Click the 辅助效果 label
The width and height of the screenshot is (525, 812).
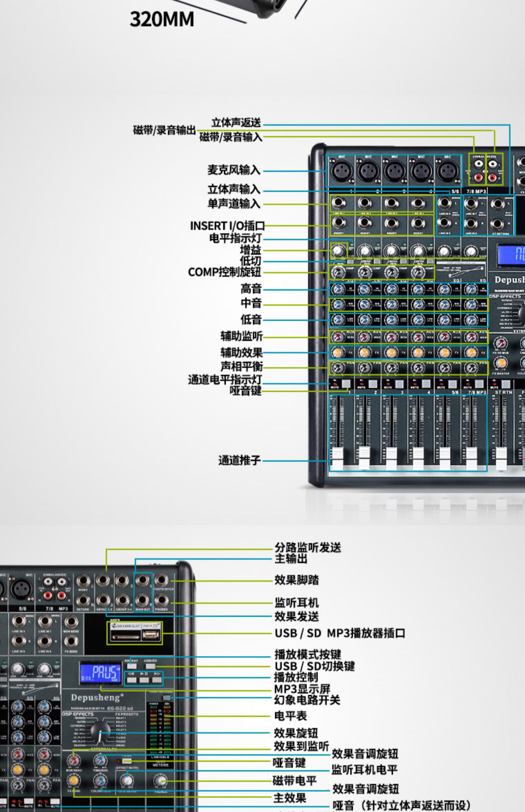pyautogui.click(x=241, y=352)
